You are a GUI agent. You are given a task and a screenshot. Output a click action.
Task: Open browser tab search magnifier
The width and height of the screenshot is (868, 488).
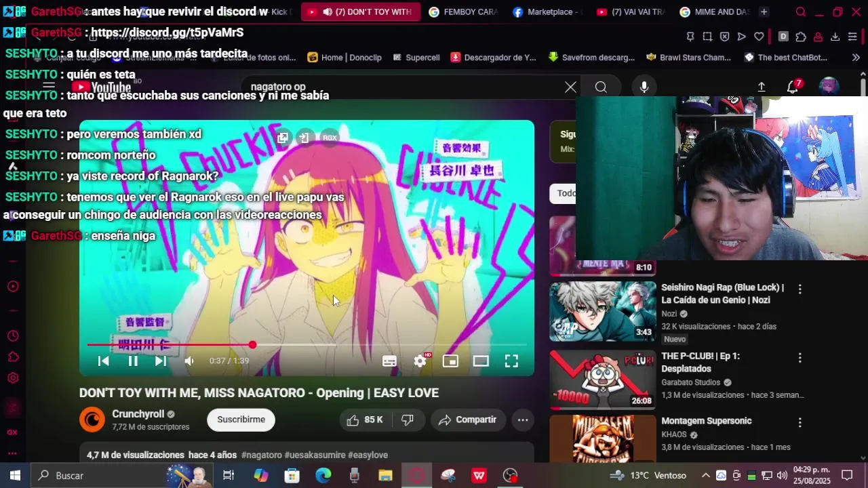[801, 12]
